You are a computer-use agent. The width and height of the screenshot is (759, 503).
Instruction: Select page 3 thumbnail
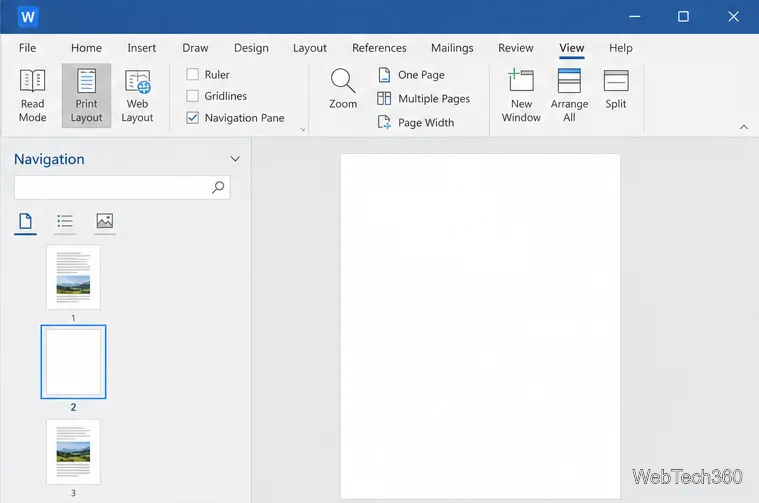[73, 452]
